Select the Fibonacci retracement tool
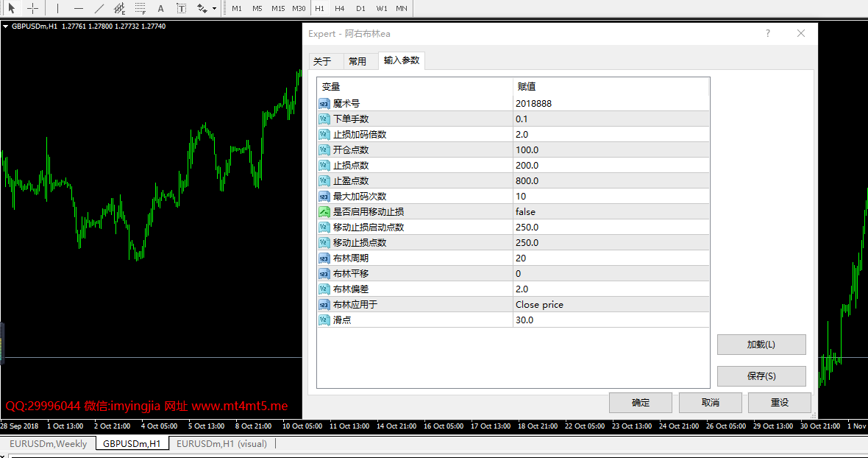868x458 pixels. point(140,8)
